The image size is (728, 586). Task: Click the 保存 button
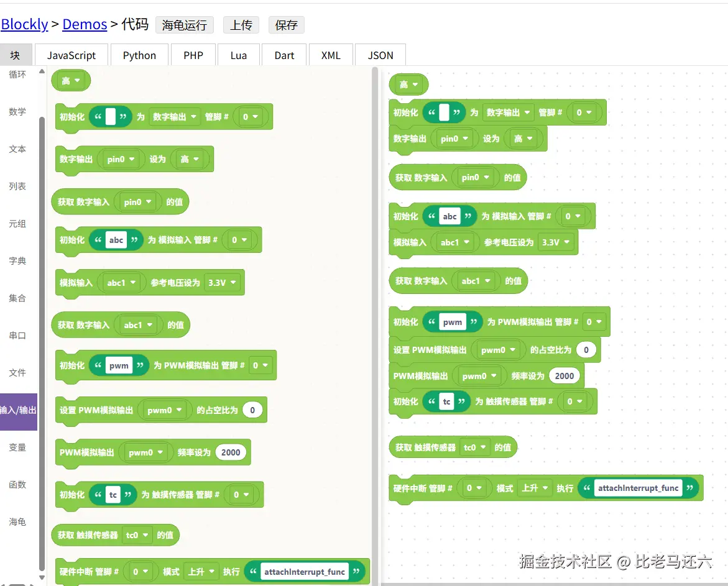tap(286, 25)
